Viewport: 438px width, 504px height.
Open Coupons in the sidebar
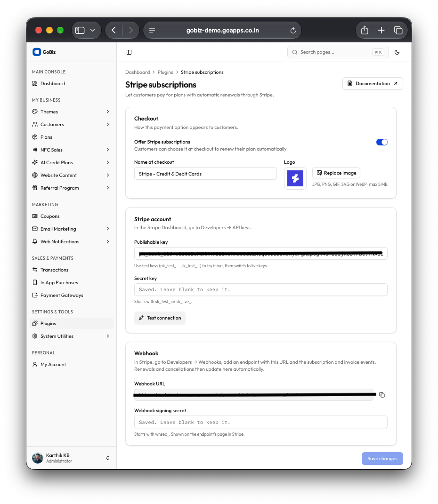pyautogui.click(x=72, y=216)
